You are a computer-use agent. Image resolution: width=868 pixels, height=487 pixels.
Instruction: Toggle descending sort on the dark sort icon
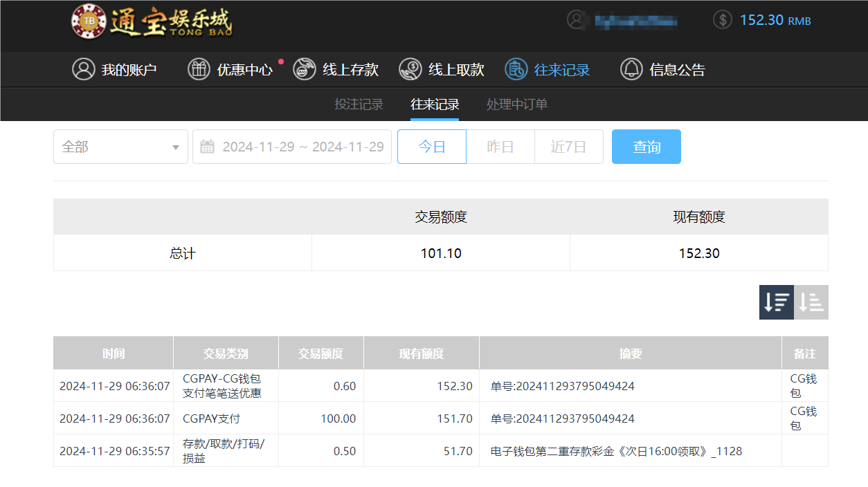776,302
